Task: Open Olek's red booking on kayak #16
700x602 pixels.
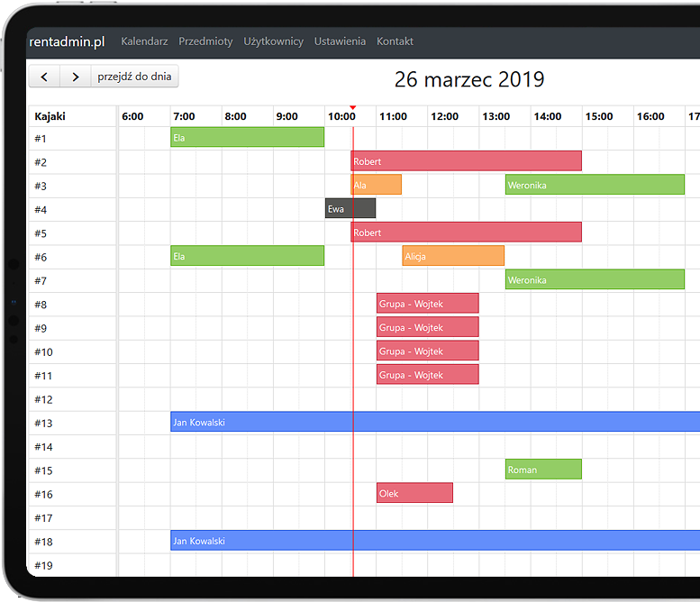Action: pos(414,494)
